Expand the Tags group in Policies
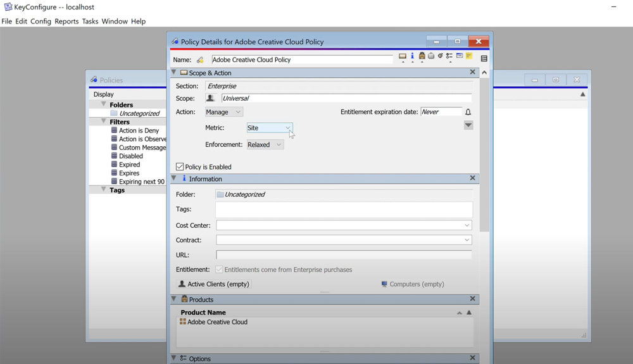The image size is (633, 364). coord(104,189)
